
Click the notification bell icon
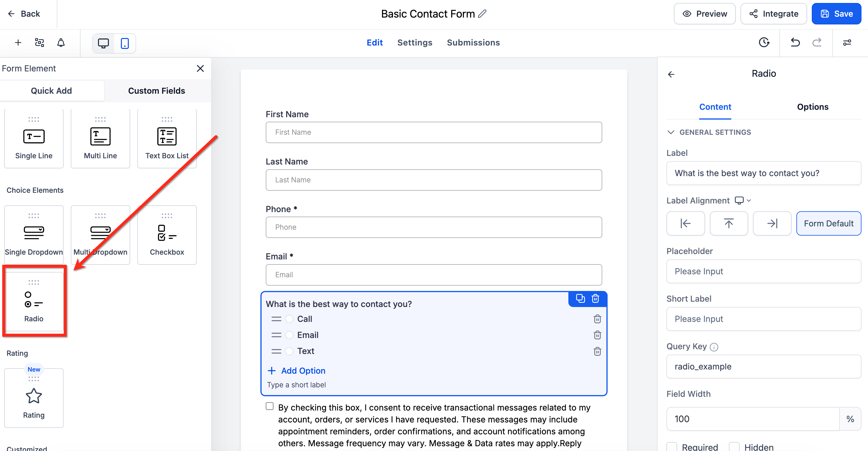[x=61, y=43]
